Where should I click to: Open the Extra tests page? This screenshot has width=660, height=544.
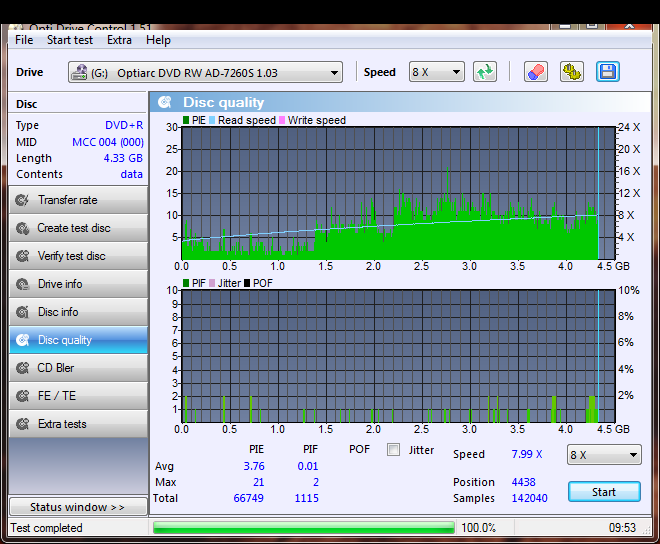click(78, 424)
